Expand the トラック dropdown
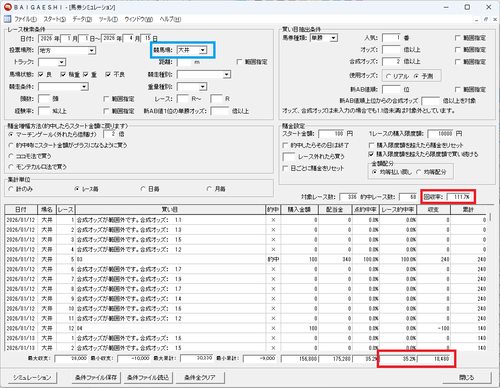Screen dimensions: 500x388 pos(62,62)
